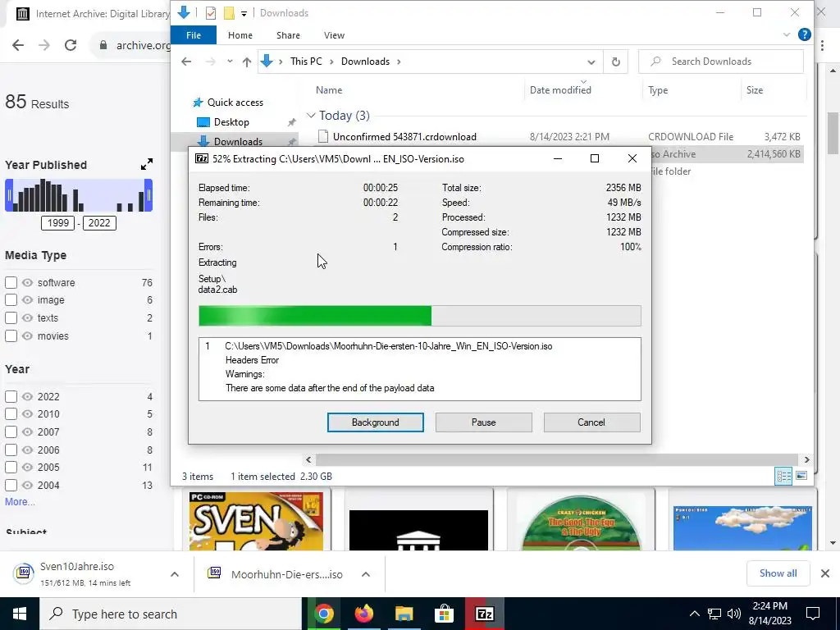This screenshot has height=630, width=840.
Task: Launch Firefox from the taskbar
Action: (x=364, y=614)
